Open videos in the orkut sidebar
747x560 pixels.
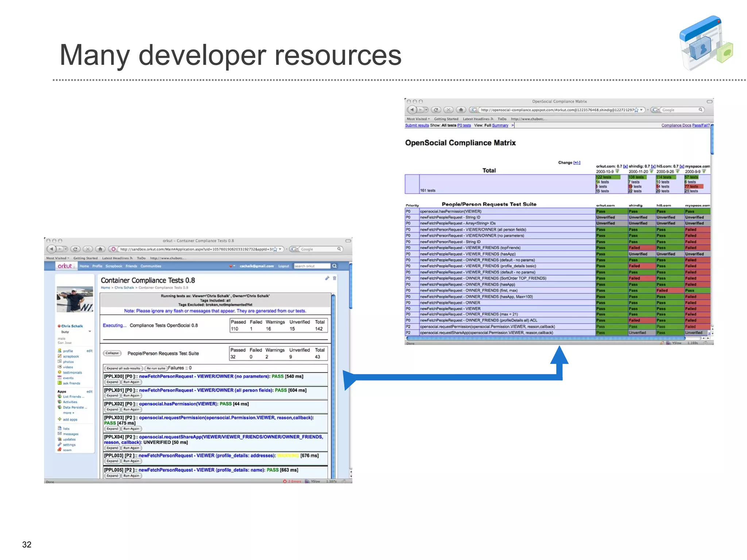click(68, 367)
